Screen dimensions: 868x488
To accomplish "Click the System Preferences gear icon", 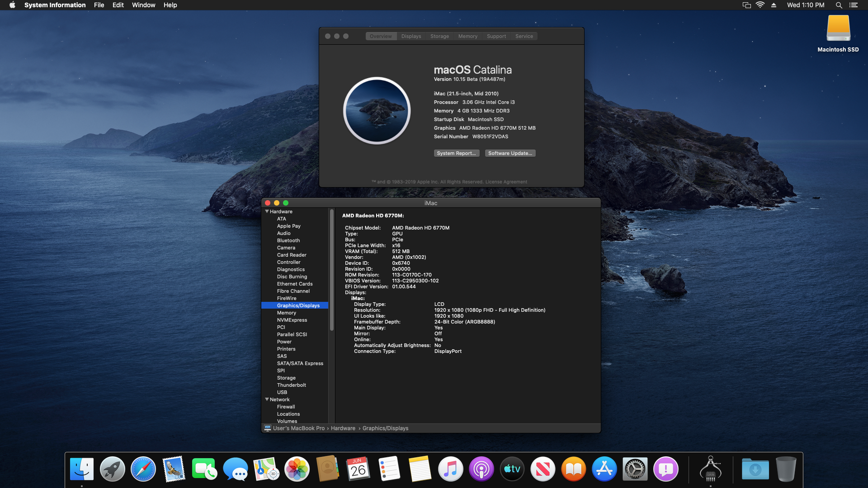I will coord(635,469).
